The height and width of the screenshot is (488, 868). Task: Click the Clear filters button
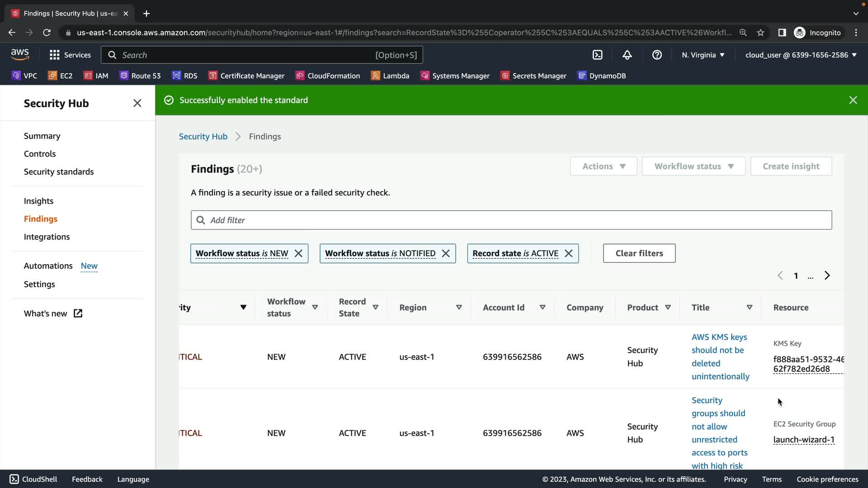point(639,253)
